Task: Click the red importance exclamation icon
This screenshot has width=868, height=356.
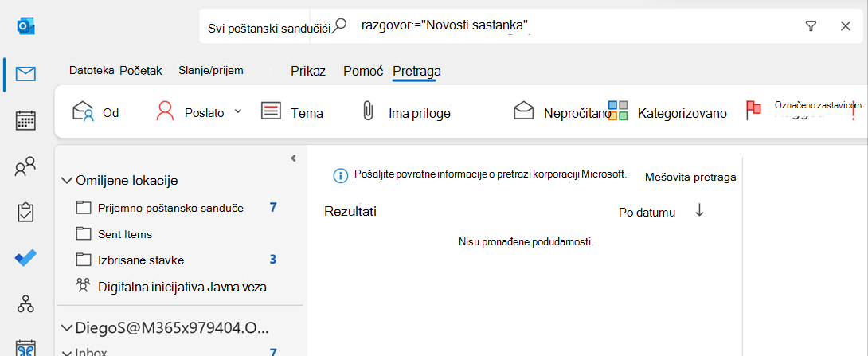Action: pos(854,111)
